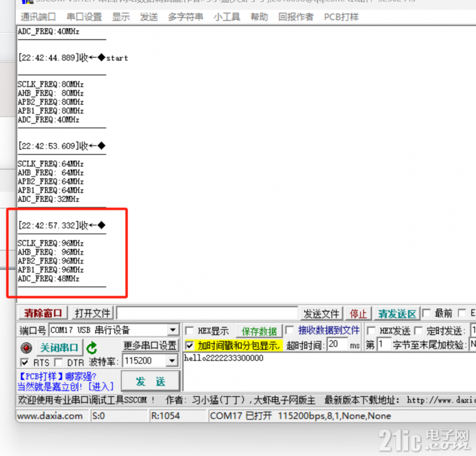
Task: Click the 关闭串口 button
Action: 59,348
